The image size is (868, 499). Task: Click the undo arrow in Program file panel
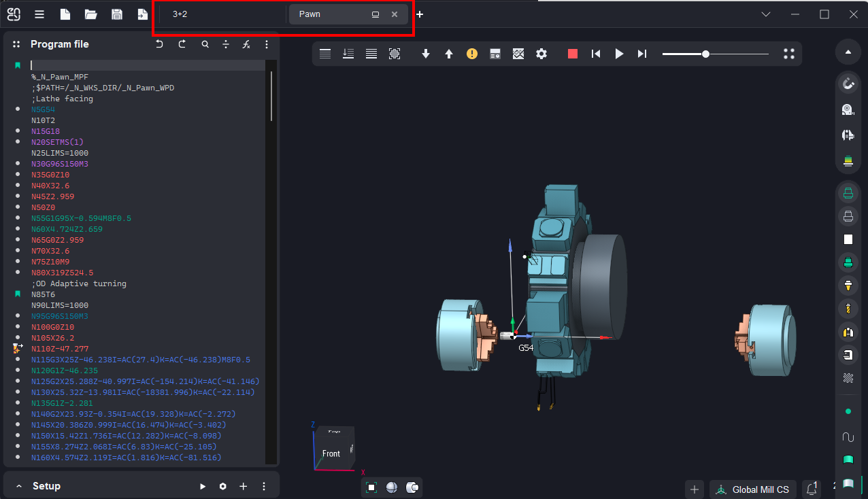(x=159, y=44)
